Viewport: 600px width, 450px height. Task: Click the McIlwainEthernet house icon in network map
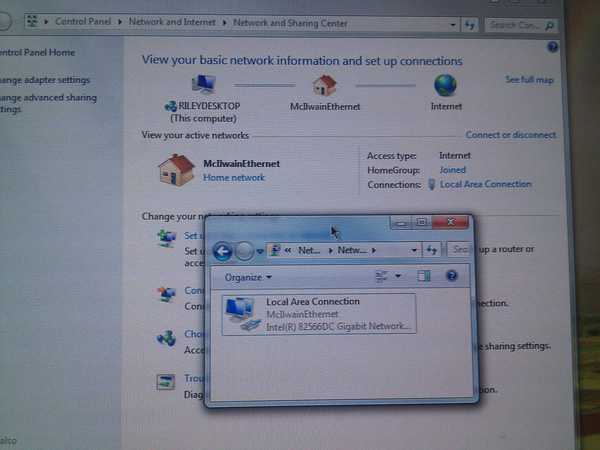[324, 85]
